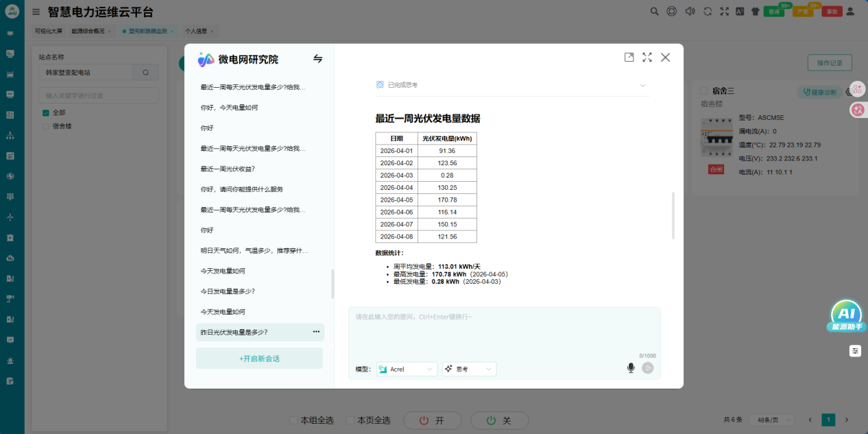Click the microphone voice input icon
Screen dimensions: 868x434
tap(631, 368)
